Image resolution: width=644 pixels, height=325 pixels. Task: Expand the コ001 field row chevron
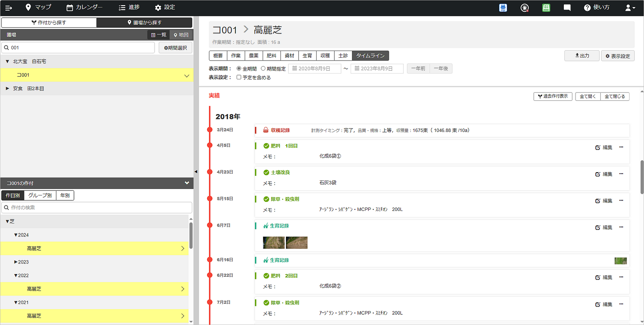187,76
